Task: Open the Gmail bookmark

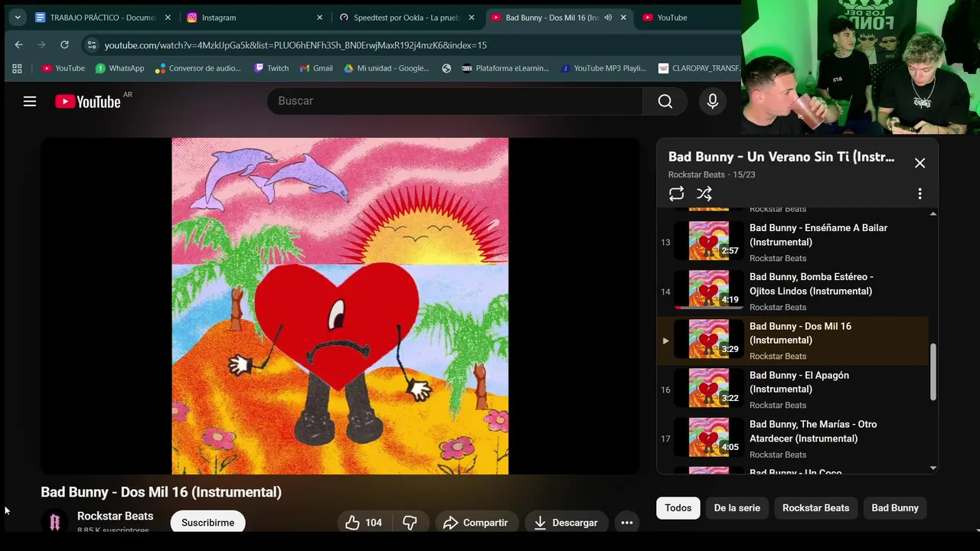Action: pyautogui.click(x=316, y=68)
